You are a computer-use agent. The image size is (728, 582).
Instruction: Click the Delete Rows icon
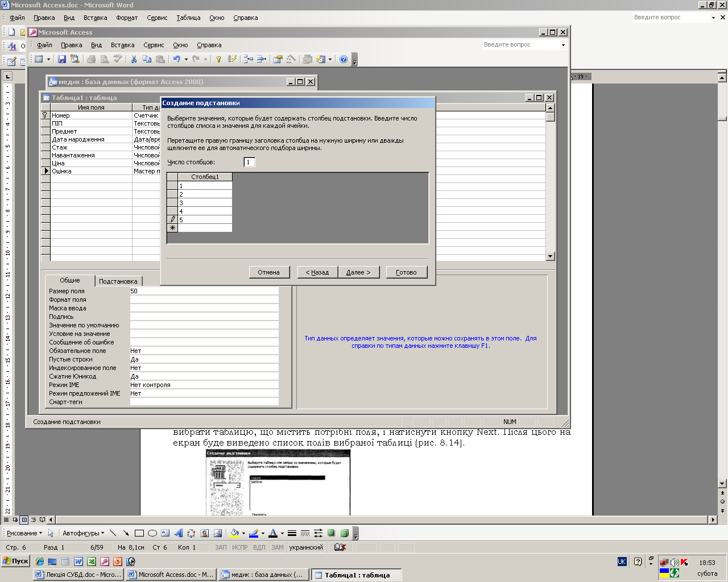pyautogui.click(x=262, y=59)
